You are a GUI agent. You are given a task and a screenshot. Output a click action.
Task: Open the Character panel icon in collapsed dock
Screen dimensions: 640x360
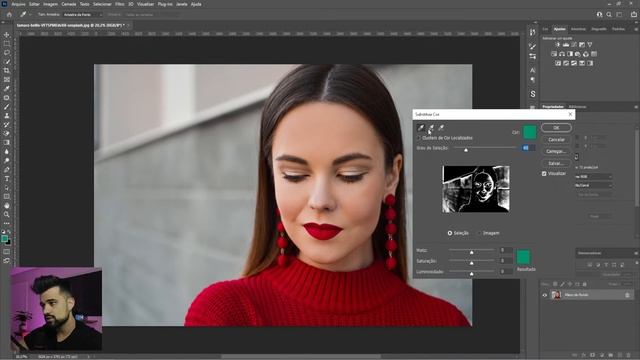533,70
